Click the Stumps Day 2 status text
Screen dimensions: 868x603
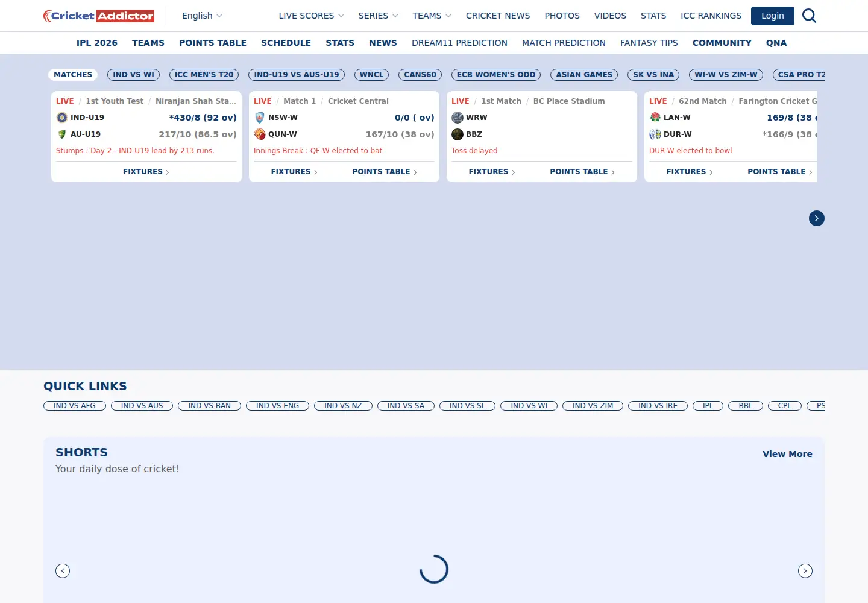135,151
